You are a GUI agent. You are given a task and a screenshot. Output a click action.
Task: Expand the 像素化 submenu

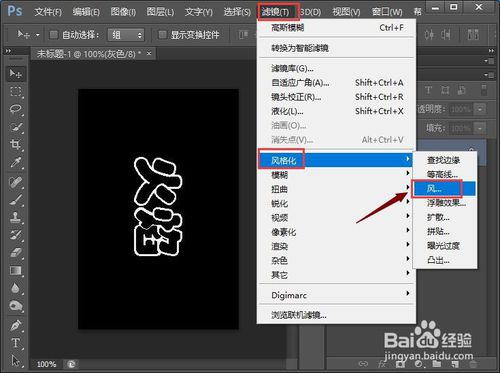pos(336,232)
